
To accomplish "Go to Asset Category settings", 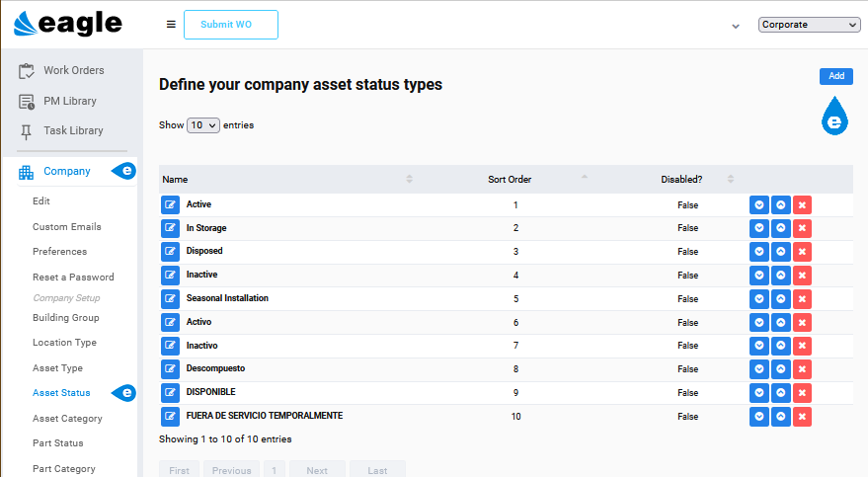I will coord(67,419).
